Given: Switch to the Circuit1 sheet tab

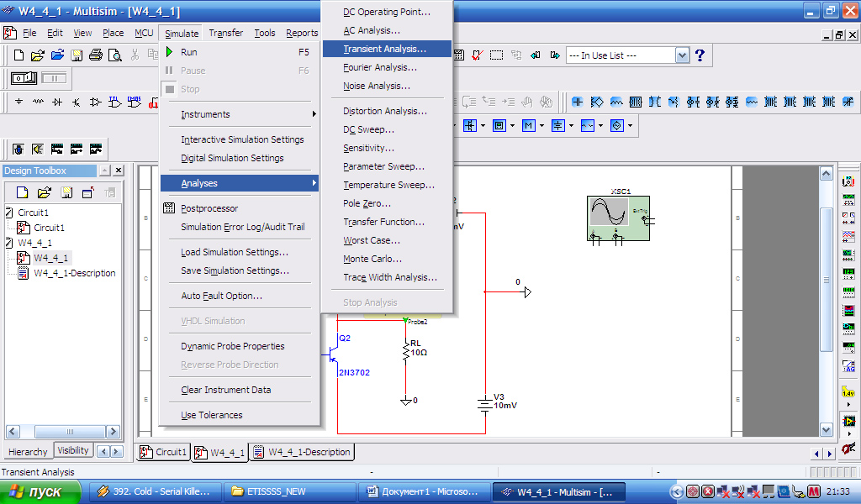Looking at the screenshot, I should 164,453.
